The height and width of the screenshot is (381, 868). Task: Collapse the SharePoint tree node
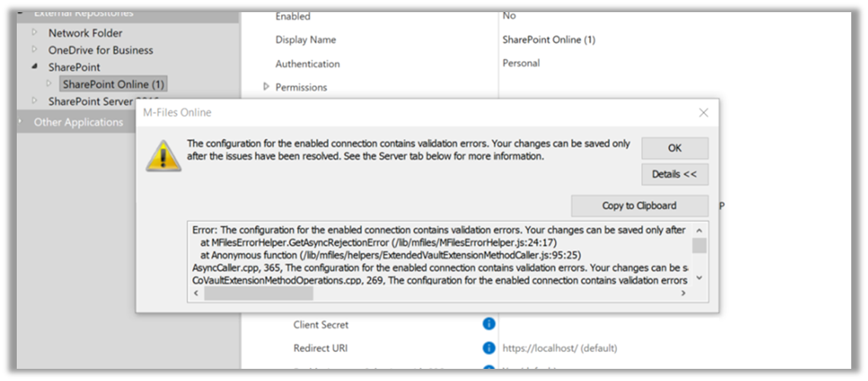point(35,67)
